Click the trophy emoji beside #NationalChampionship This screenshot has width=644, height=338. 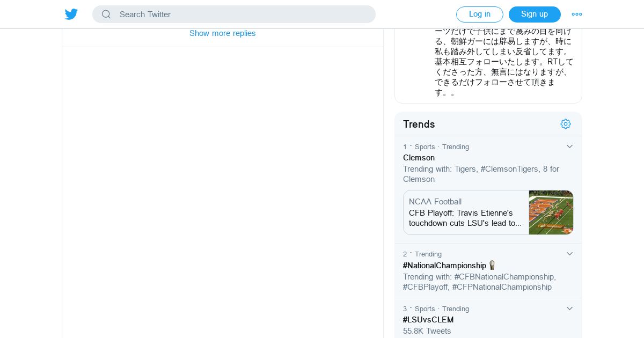[492, 266]
